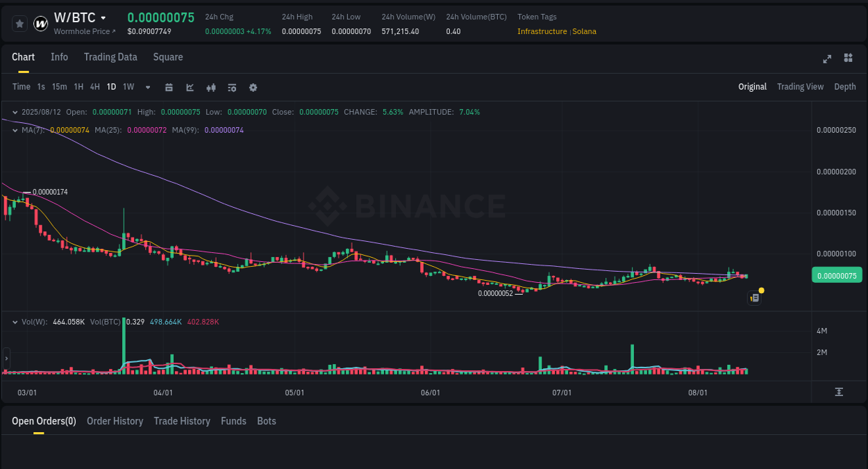
Task: Open the technical indicators line-chart icon
Action: tap(190, 88)
